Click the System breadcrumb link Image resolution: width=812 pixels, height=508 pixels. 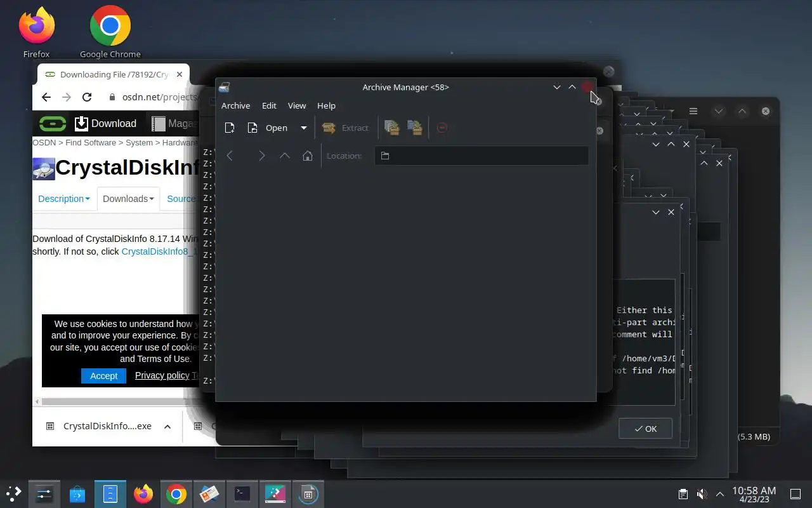pyautogui.click(x=139, y=143)
